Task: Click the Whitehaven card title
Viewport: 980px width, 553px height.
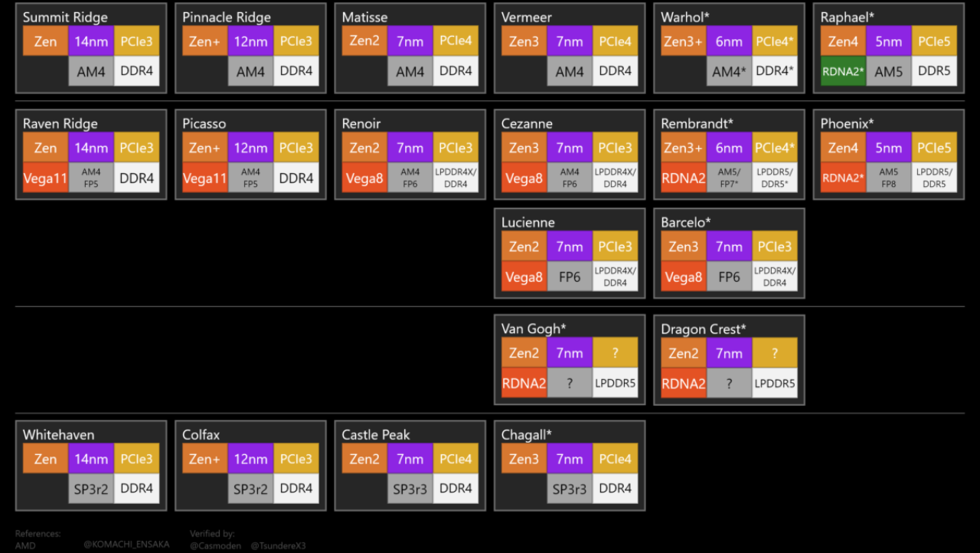Action: (59, 434)
